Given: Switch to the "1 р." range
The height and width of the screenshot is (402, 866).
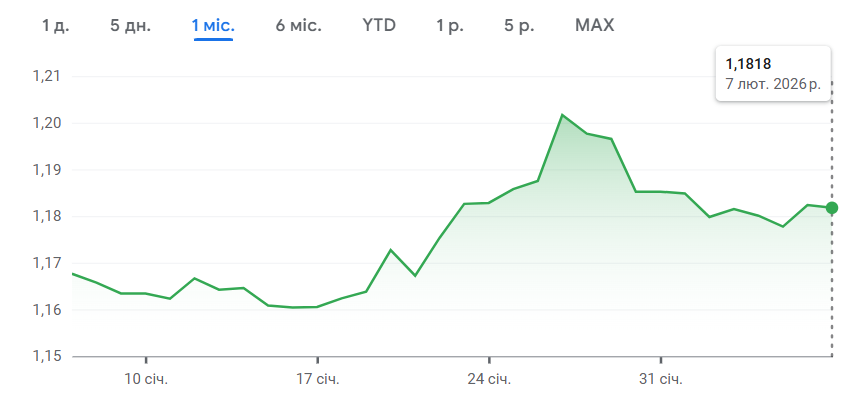Looking at the screenshot, I should [x=450, y=25].
